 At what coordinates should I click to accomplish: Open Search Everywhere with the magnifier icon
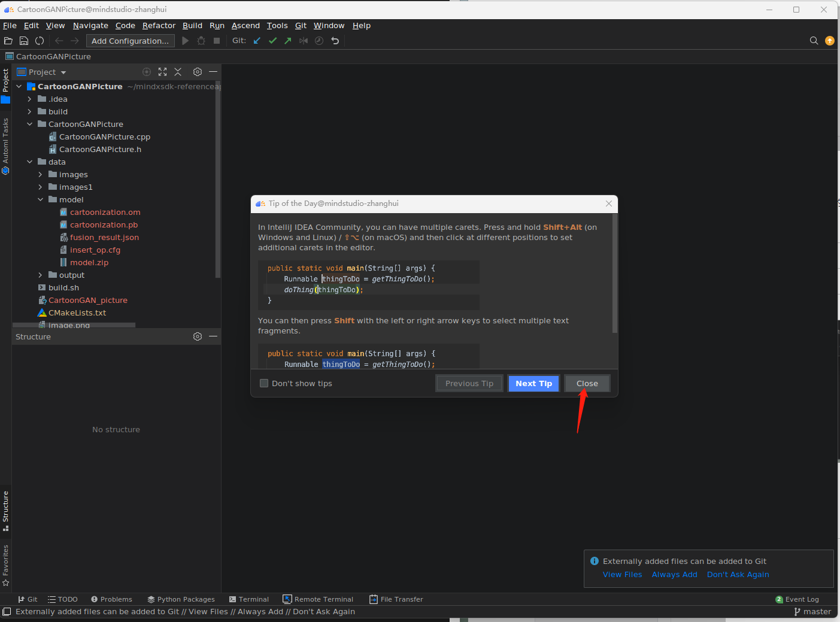[814, 41]
